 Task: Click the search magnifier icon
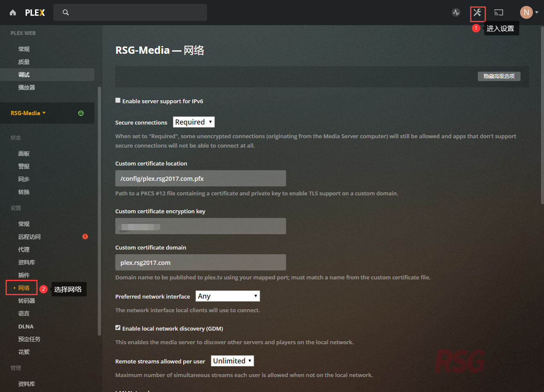tap(66, 12)
